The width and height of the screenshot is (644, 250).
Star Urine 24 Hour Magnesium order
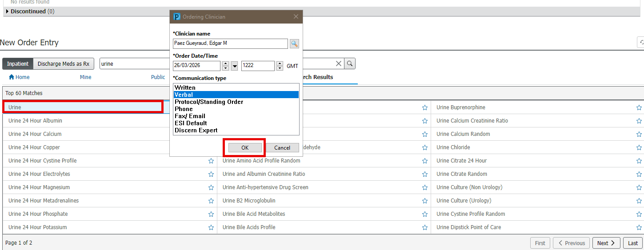[x=211, y=187]
